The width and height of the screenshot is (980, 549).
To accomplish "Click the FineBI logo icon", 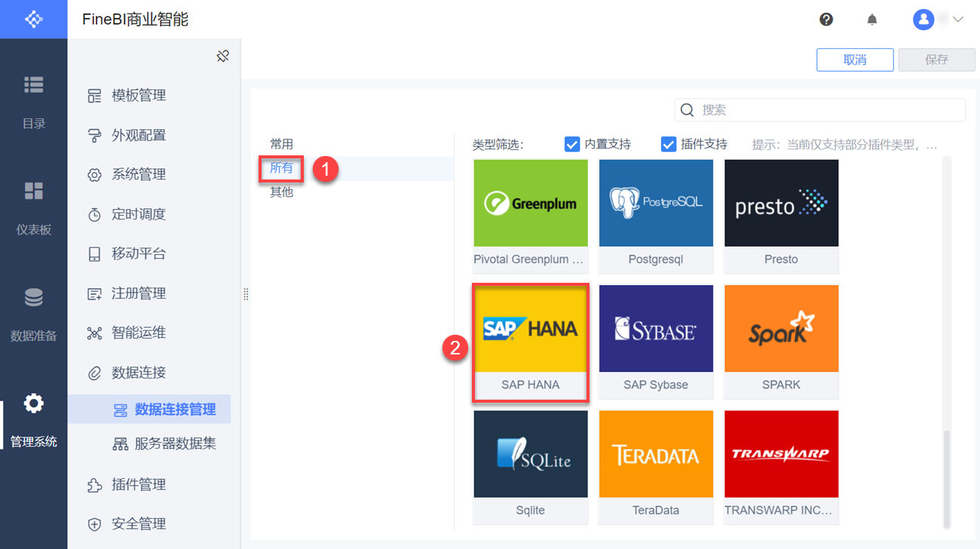I will coord(33,19).
